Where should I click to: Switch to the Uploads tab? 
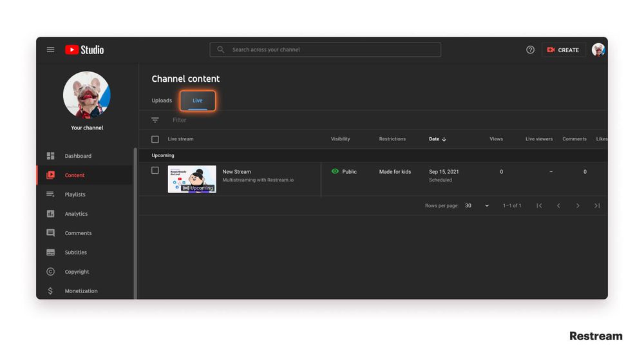[x=162, y=100]
